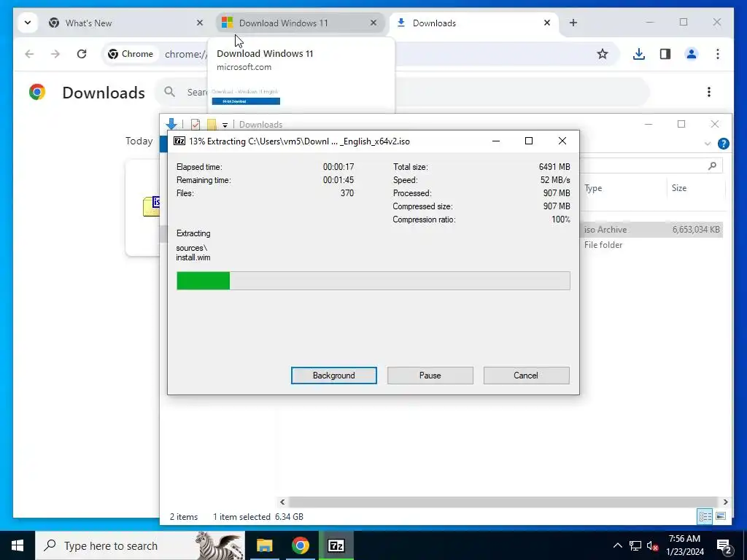Reload the Chrome page
This screenshot has height=560, width=747.
82,54
